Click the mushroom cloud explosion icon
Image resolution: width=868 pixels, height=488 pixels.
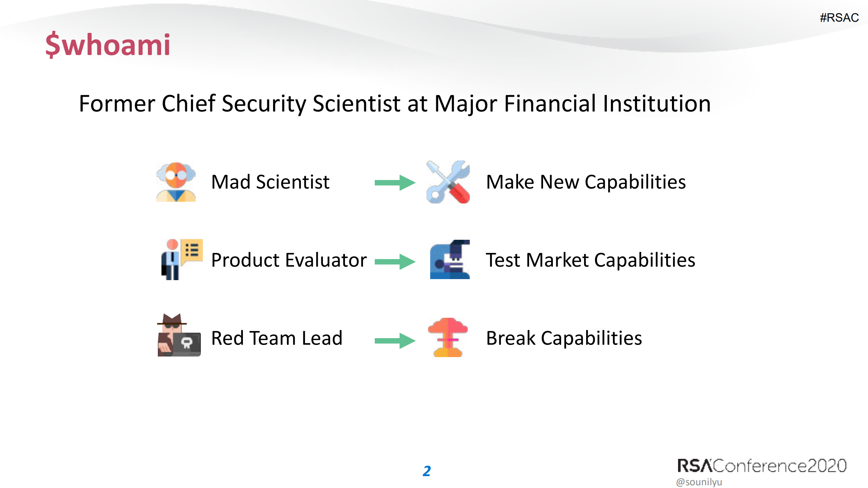pyautogui.click(x=448, y=337)
